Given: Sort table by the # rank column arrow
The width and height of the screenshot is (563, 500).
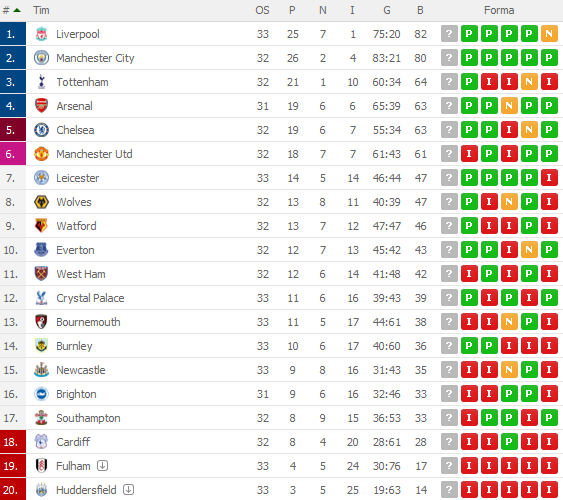Looking at the screenshot, I should [x=17, y=10].
